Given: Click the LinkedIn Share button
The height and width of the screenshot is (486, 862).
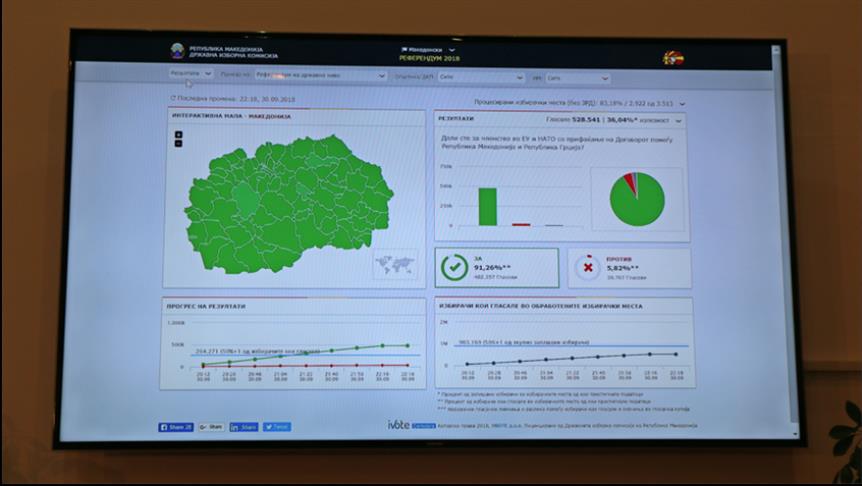Looking at the screenshot, I should (244, 427).
